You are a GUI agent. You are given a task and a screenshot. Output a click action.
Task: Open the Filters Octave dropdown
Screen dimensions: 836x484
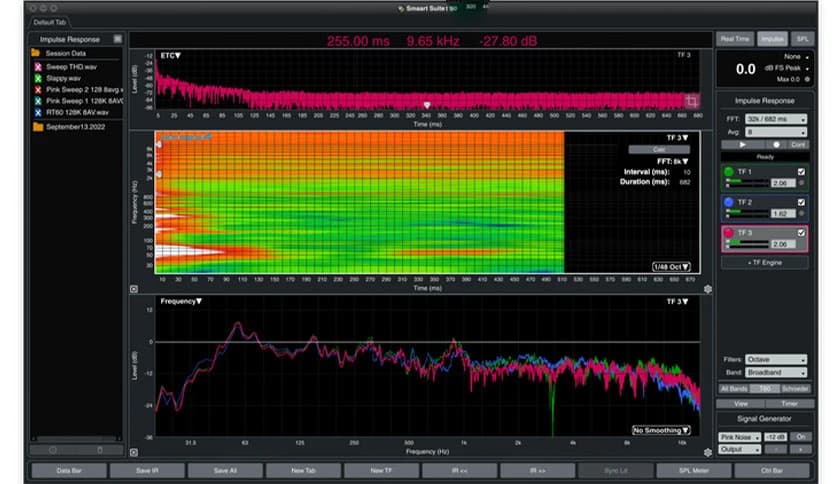coord(776,359)
